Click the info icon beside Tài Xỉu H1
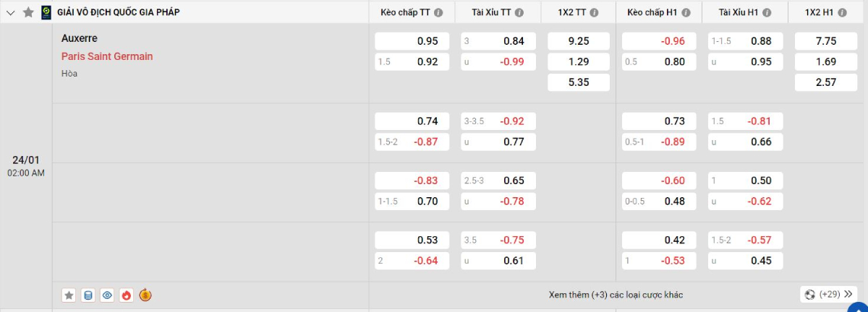Screen dimensions: 868x312 (x=766, y=12)
